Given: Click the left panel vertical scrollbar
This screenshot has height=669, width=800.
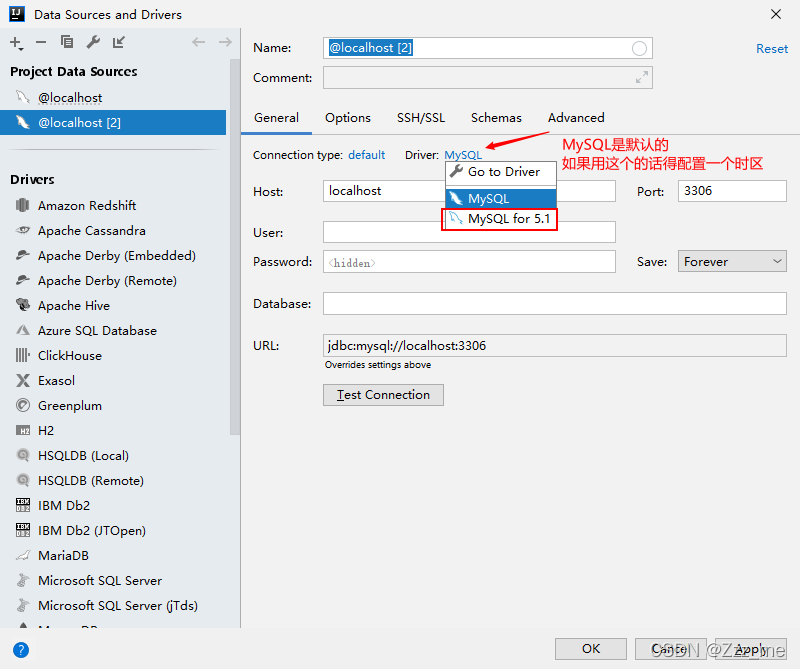Looking at the screenshot, I should 234,247.
